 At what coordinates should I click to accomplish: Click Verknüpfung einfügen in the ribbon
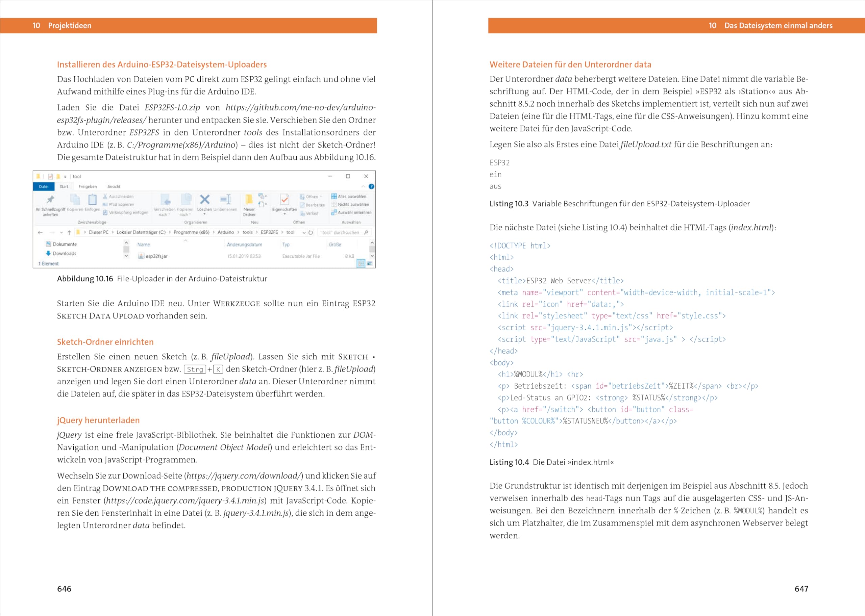(125, 212)
